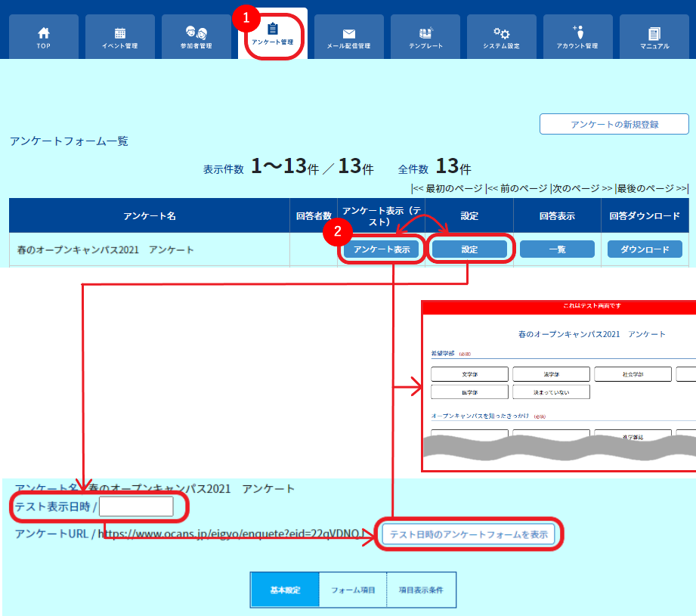Select 医学部 option in the test form

(x=469, y=392)
